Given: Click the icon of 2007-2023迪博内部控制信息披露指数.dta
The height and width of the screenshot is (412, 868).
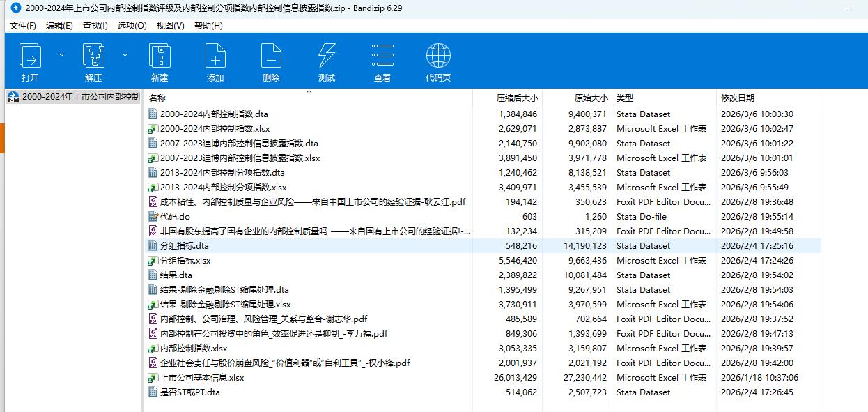Looking at the screenshot, I should tap(153, 143).
